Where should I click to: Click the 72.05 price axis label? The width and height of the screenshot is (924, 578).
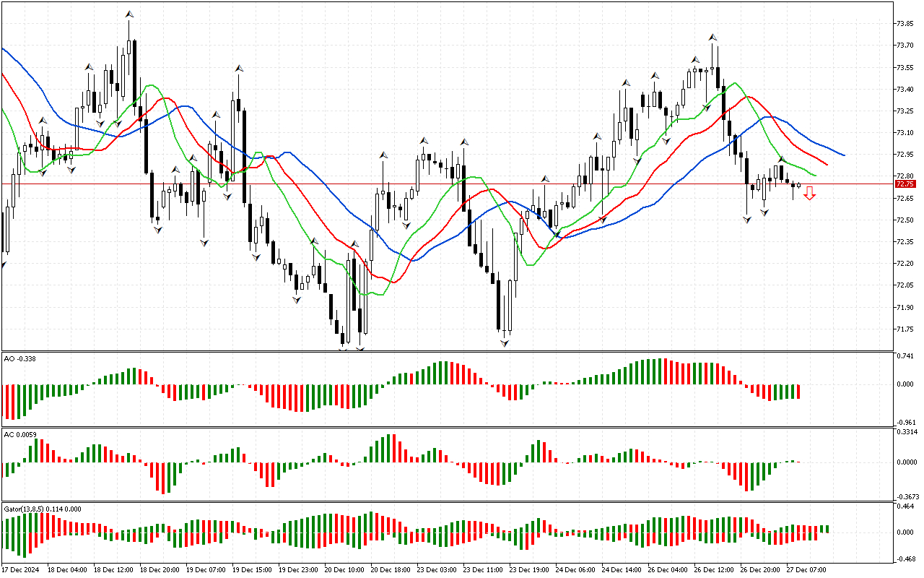coord(905,285)
